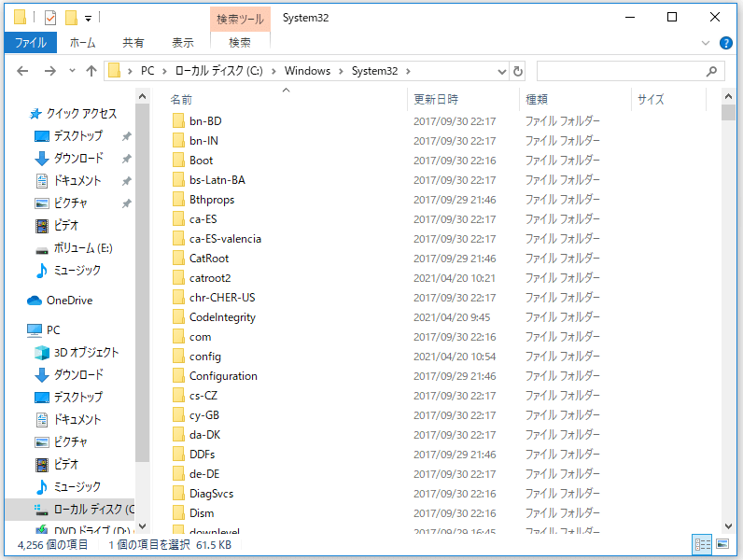Open the address bar history dropdown
The image size is (743, 560).
click(x=501, y=71)
